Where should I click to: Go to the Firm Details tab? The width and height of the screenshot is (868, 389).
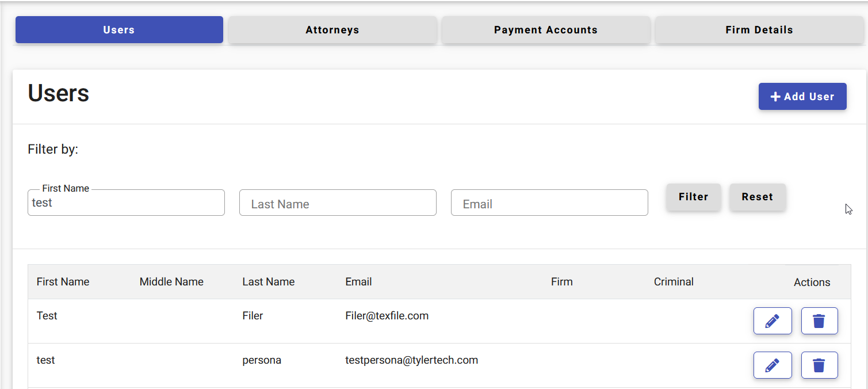(759, 30)
